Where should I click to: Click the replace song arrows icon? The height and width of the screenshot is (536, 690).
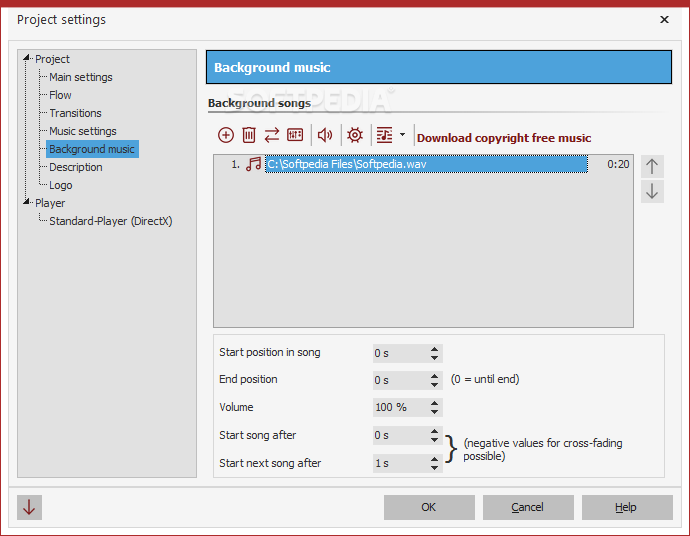click(272, 135)
